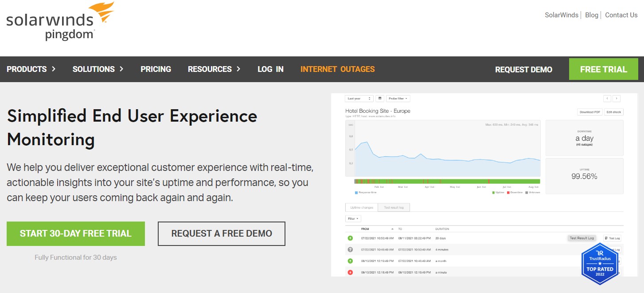This screenshot has width=644, height=293.
Task: Open the RESOURCES menu
Action: (210, 69)
